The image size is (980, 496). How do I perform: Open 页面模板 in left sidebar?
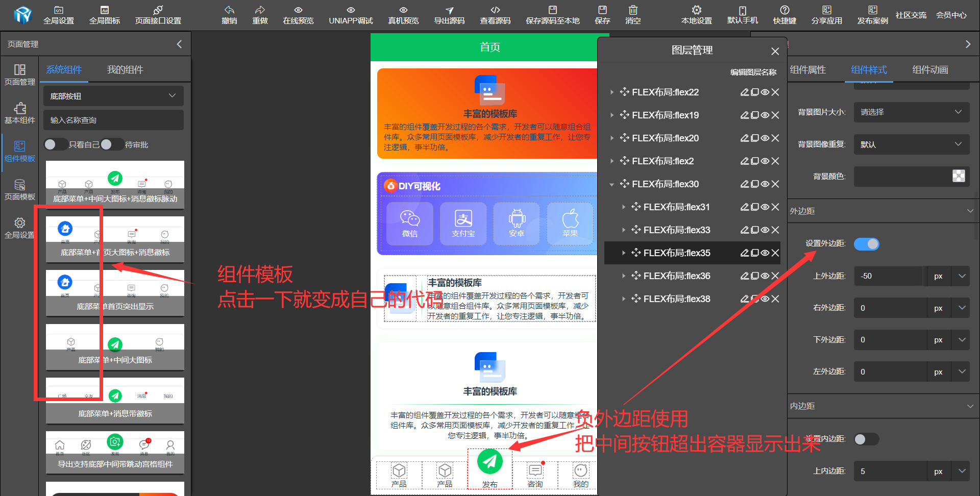point(19,189)
